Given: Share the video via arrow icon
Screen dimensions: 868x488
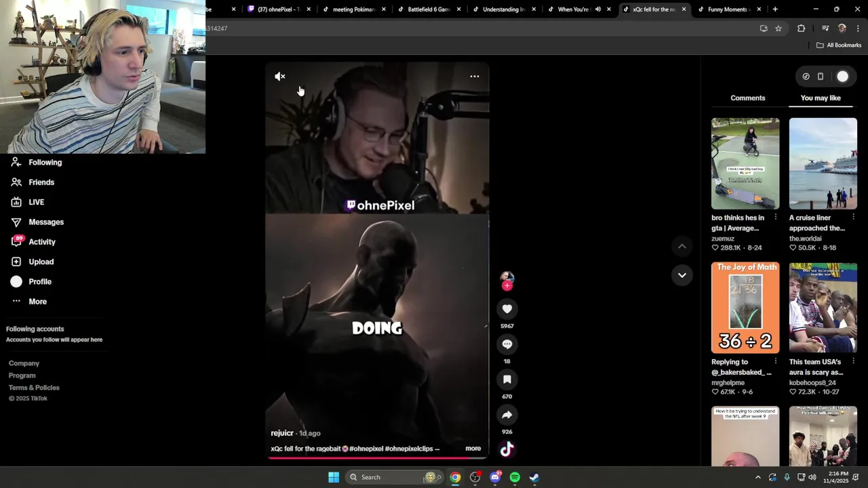Looking at the screenshot, I should pos(507,415).
